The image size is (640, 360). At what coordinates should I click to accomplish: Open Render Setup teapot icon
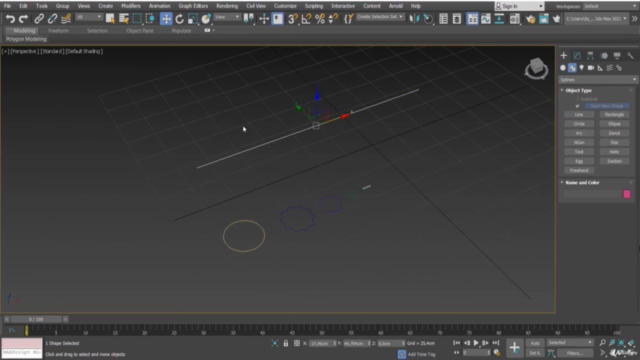(x=530, y=19)
